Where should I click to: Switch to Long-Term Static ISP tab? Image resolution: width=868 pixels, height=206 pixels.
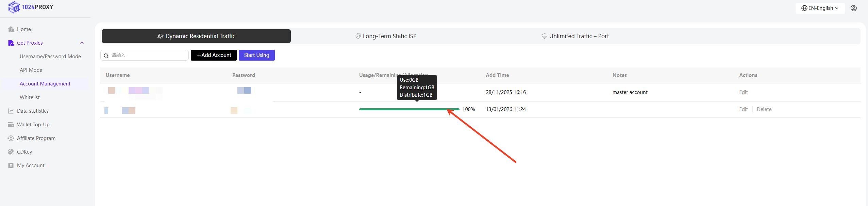pos(386,36)
